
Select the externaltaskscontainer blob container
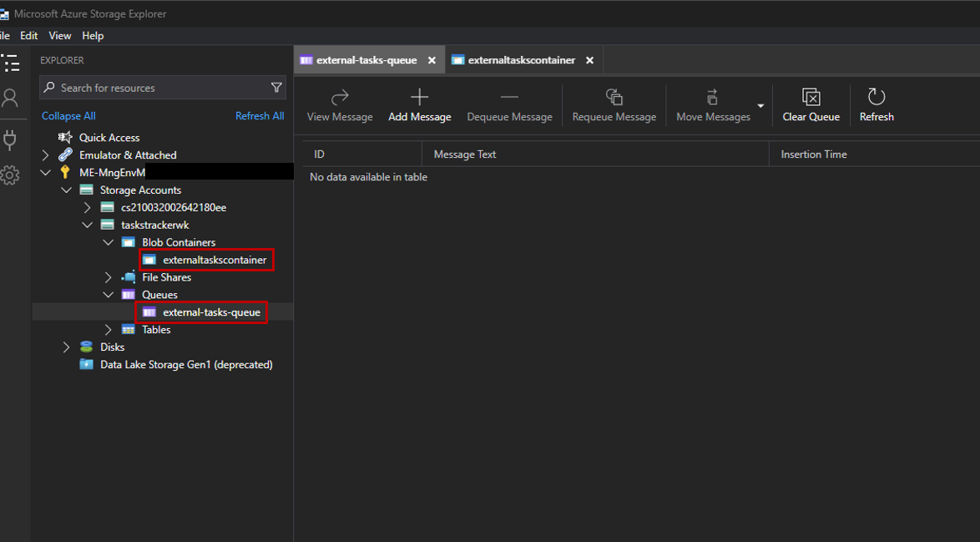[x=215, y=260]
